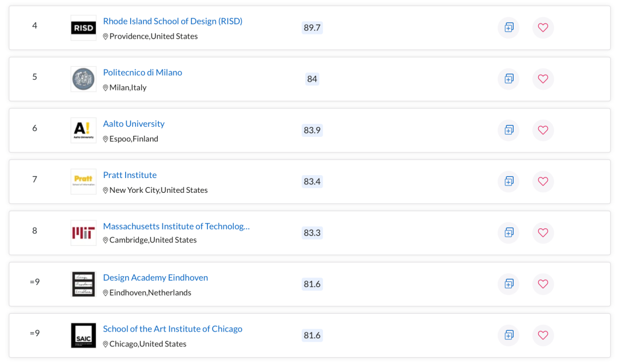
Task: View School of the Art Institute of Chicago
Action: tap(173, 329)
